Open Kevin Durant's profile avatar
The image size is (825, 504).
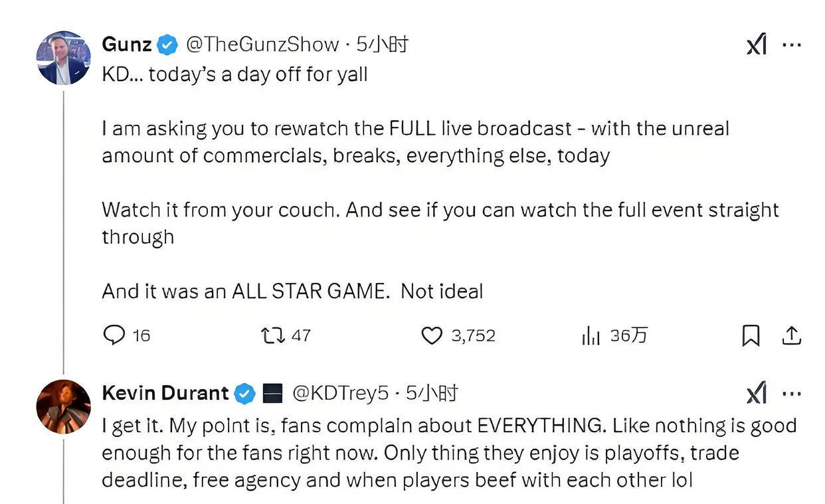(x=63, y=406)
